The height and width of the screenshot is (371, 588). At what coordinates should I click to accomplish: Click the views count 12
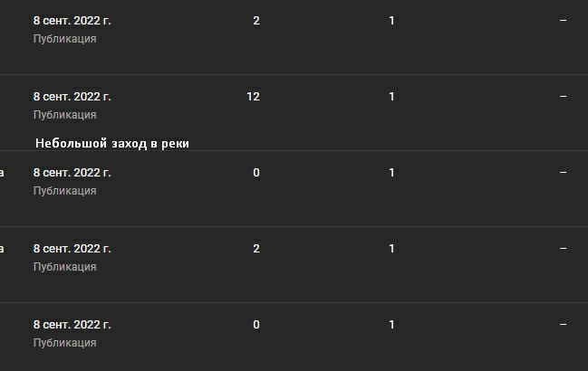pos(253,96)
